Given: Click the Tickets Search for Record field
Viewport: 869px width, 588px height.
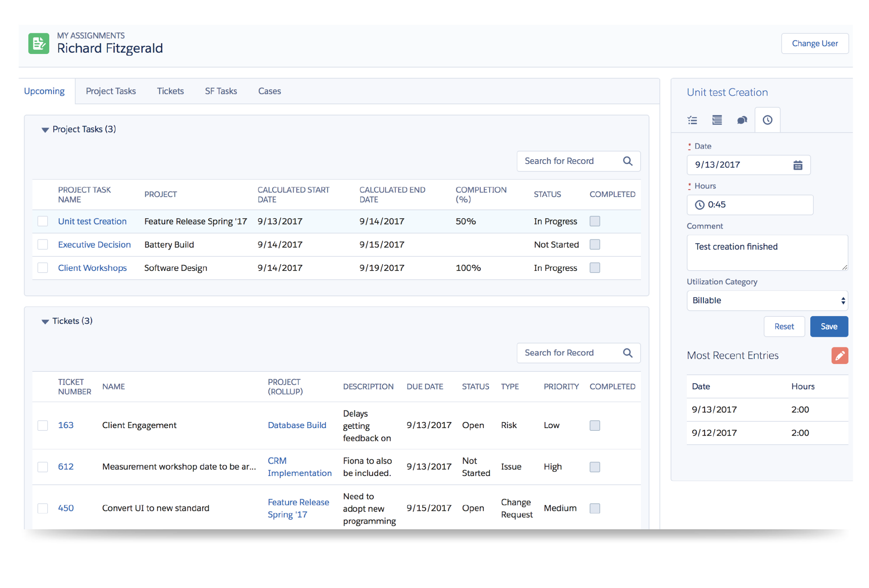Looking at the screenshot, I should (578, 353).
